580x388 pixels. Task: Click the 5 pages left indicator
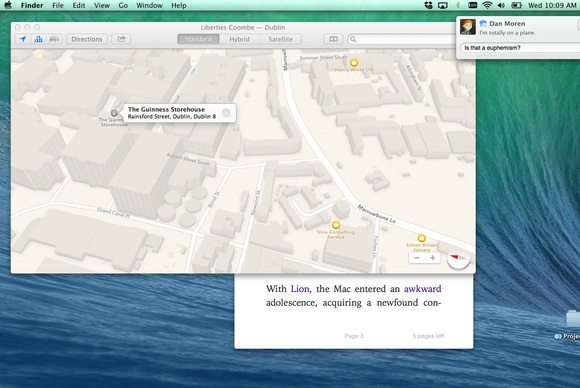pyautogui.click(x=428, y=336)
